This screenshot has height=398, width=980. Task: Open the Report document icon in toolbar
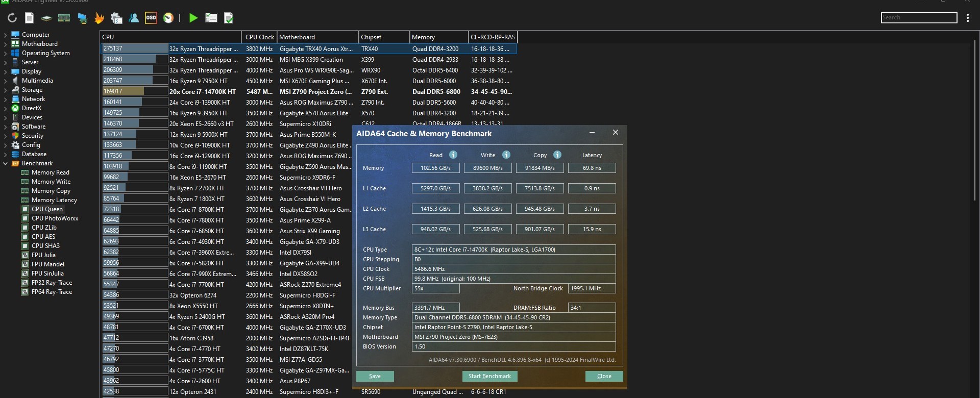coord(30,18)
